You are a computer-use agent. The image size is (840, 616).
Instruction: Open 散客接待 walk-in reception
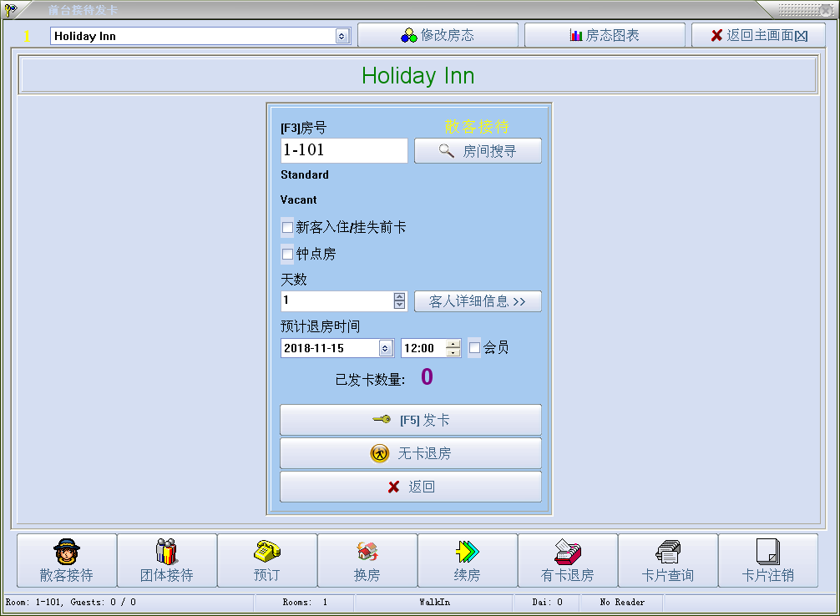[67, 560]
